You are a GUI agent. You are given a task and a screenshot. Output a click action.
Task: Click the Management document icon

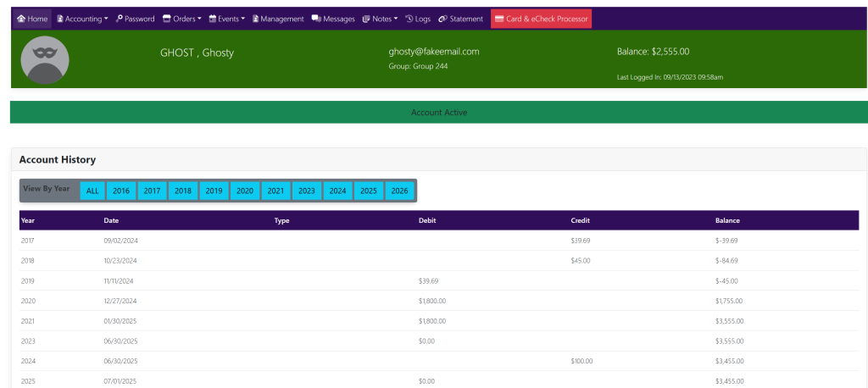[x=256, y=19]
